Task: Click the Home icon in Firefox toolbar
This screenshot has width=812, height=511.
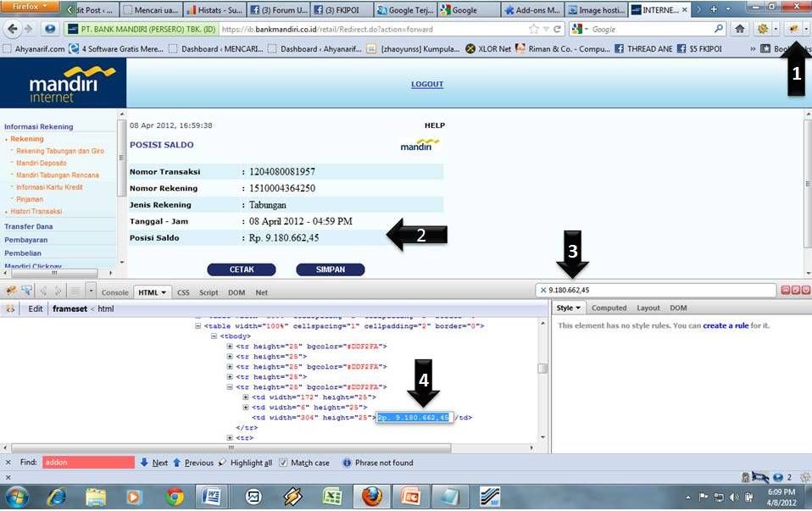Action: pos(740,29)
